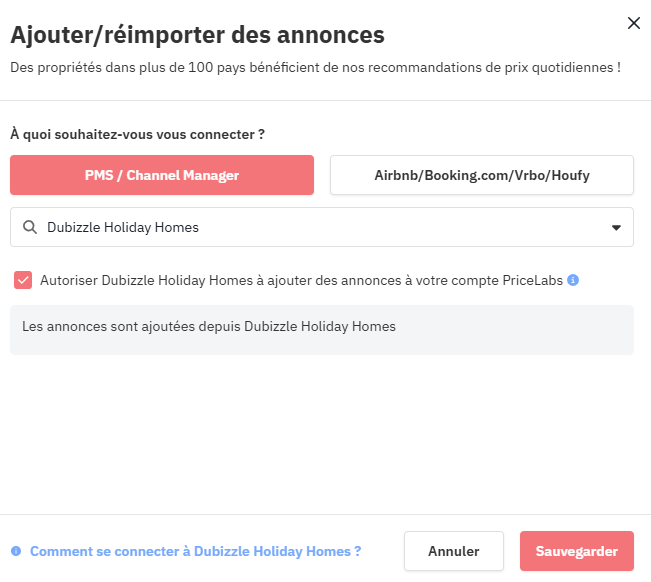Click the magnifier search icon in PMS field
Viewport: 651px width, 582px height.
tap(29, 227)
